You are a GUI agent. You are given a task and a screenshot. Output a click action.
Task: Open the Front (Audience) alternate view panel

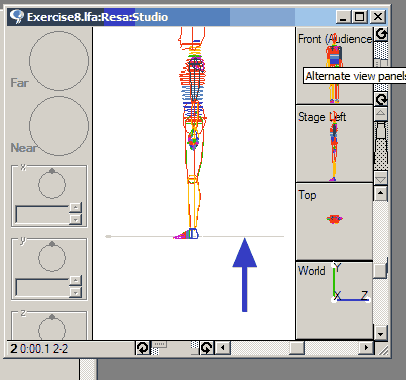(x=334, y=66)
